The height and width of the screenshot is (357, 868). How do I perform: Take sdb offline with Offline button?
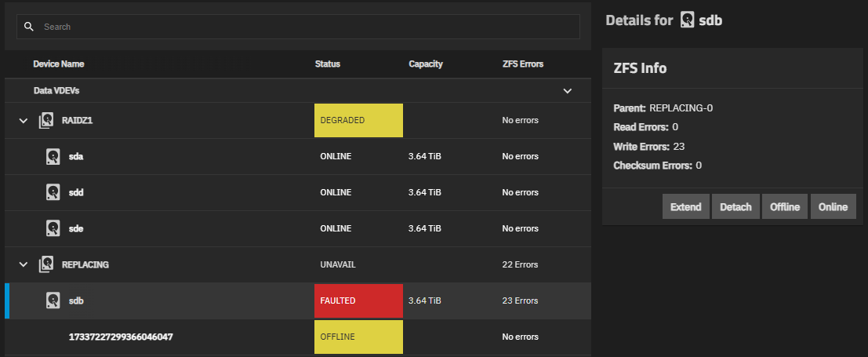(x=784, y=207)
